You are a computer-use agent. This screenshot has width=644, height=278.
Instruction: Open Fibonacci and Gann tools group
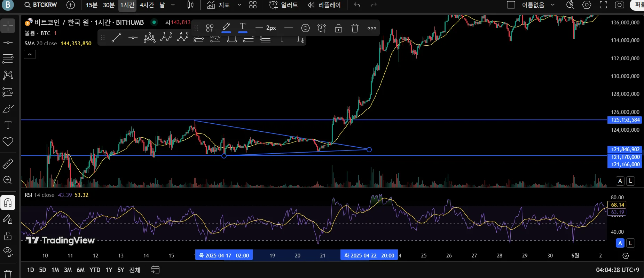coord(8,59)
